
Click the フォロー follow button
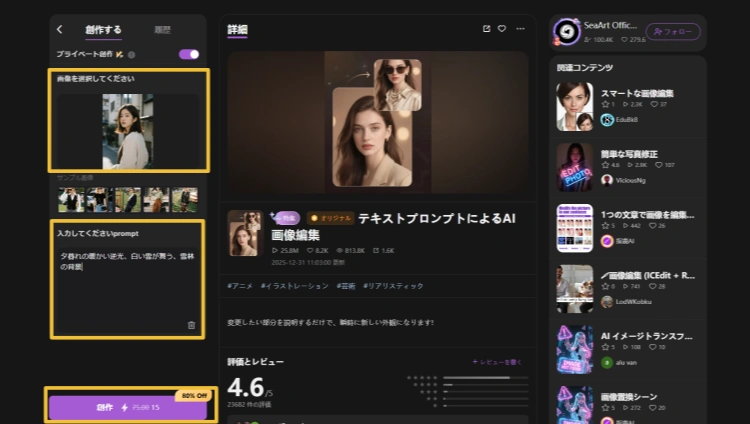[673, 32]
